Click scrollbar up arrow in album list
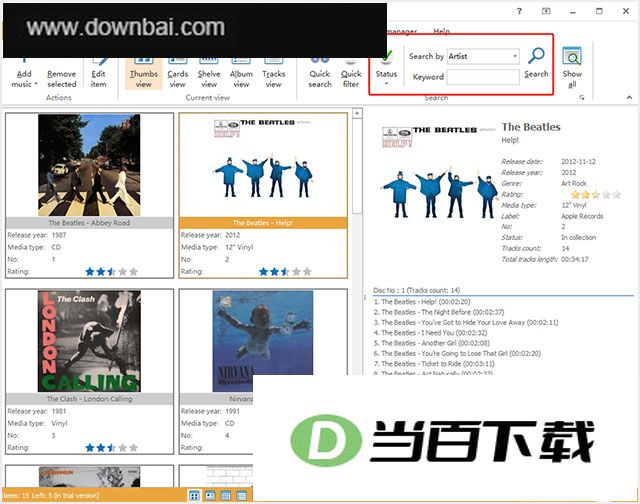The width and height of the screenshot is (640, 504). pyautogui.click(x=357, y=113)
